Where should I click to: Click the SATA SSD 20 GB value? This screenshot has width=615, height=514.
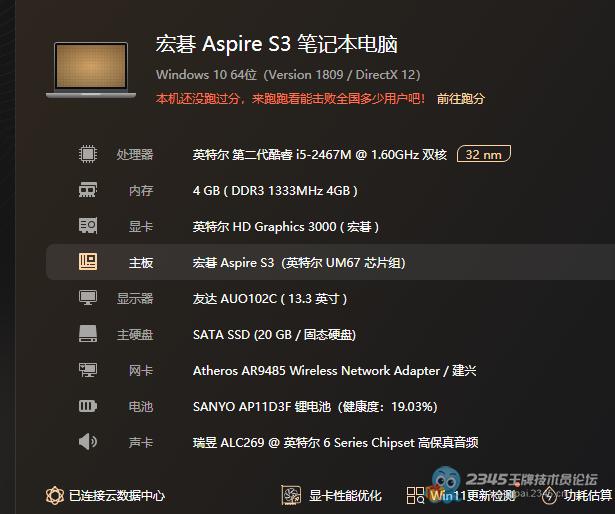click(x=274, y=335)
